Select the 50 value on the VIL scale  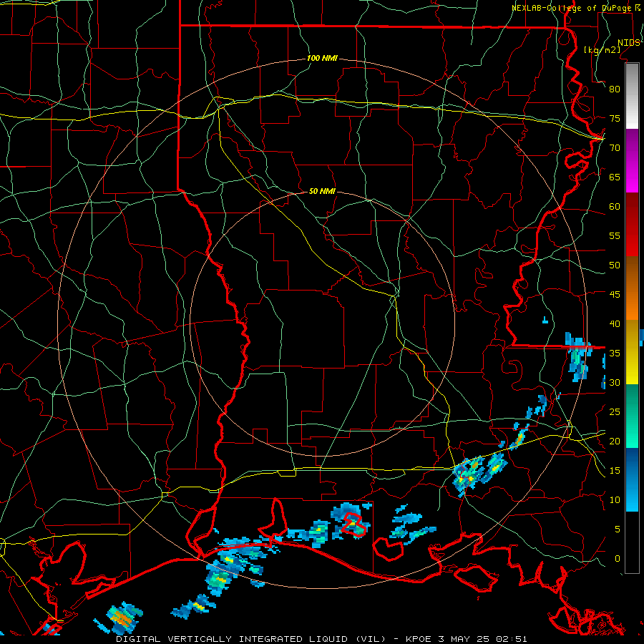[615, 265]
